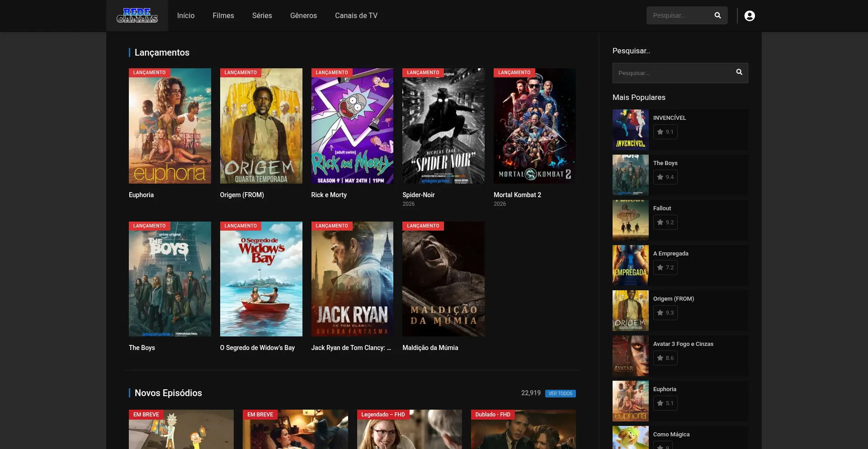Click INVENCÍVEL title in Mais Populares
This screenshot has width=868, height=449.
coord(670,118)
